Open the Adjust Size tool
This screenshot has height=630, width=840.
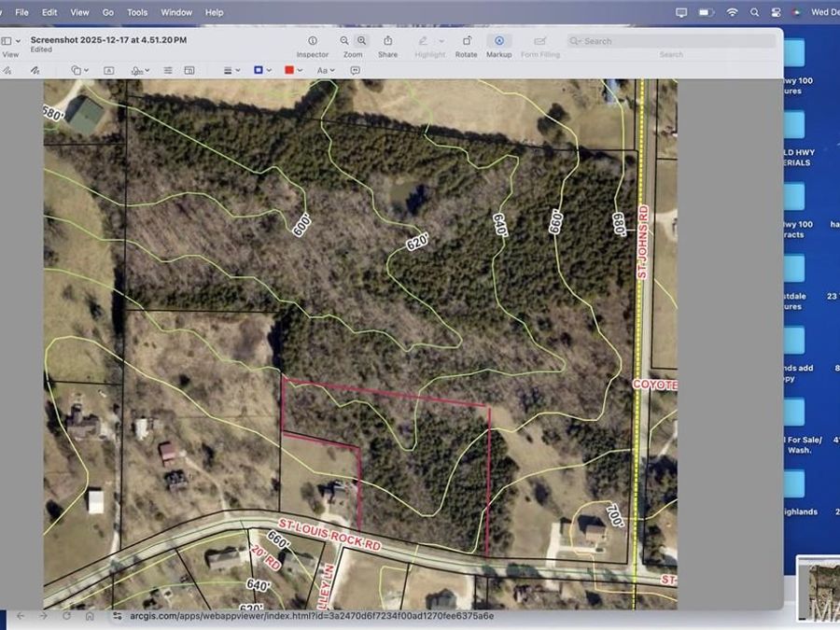(x=189, y=70)
